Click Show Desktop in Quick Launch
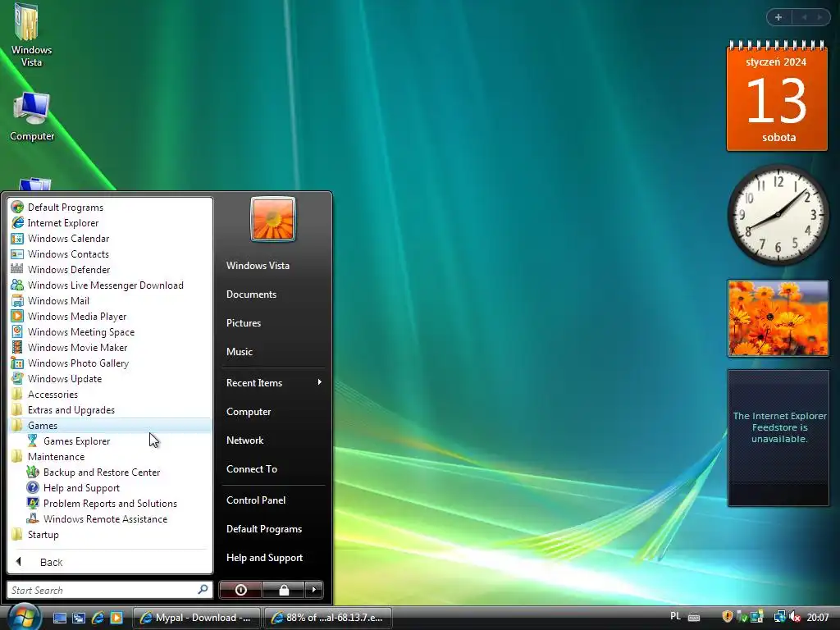The width and height of the screenshot is (840, 630). click(59, 618)
